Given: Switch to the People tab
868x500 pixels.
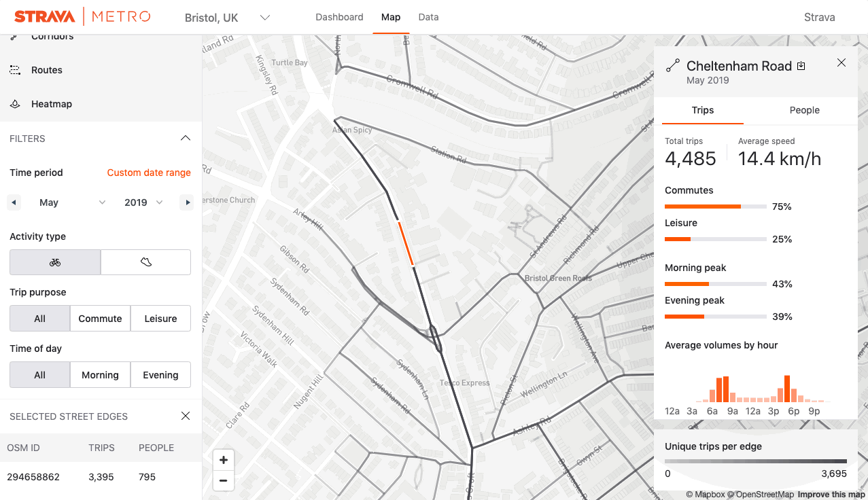Looking at the screenshot, I should coord(805,110).
